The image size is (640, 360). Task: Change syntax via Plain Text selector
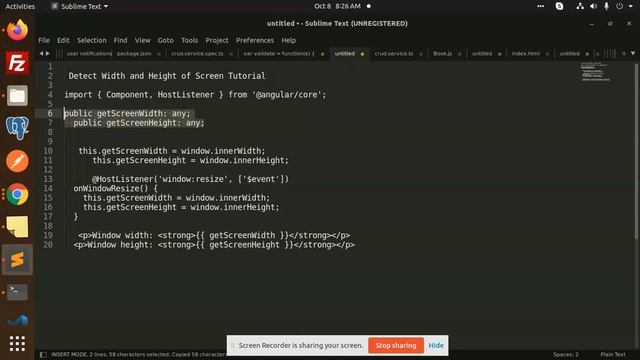[x=613, y=354]
